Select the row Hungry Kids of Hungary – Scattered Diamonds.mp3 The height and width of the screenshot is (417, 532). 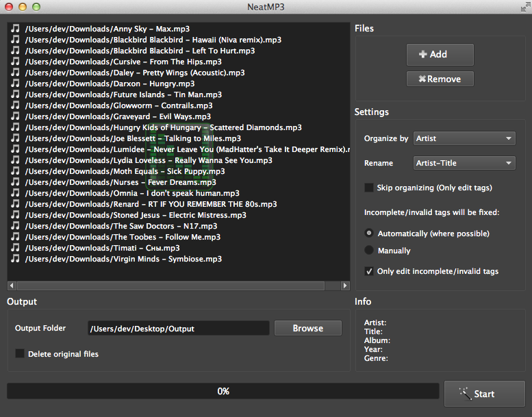click(x=179, y=127)
